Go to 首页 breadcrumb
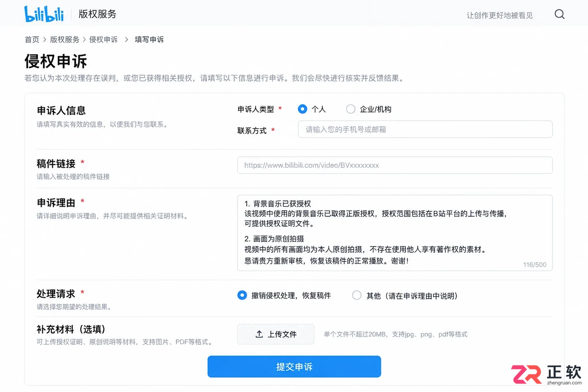The height and width of the screenshot is (392, 588). (x=32, y=40)
